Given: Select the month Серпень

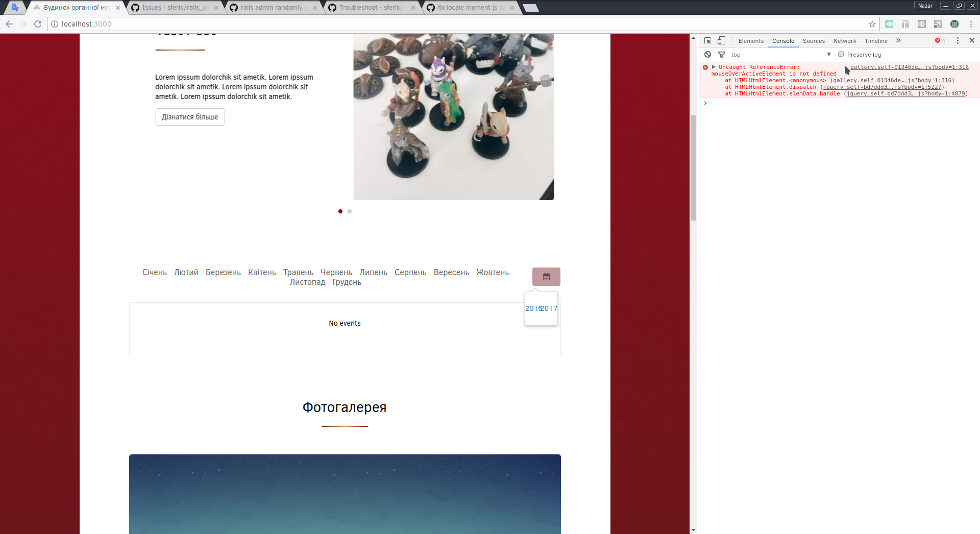Looking at the screenshot, I should click(x=410, y=273).
